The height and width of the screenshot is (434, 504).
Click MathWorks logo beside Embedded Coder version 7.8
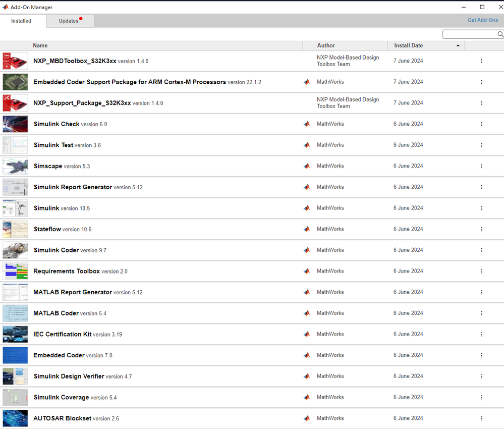point(307,355)
